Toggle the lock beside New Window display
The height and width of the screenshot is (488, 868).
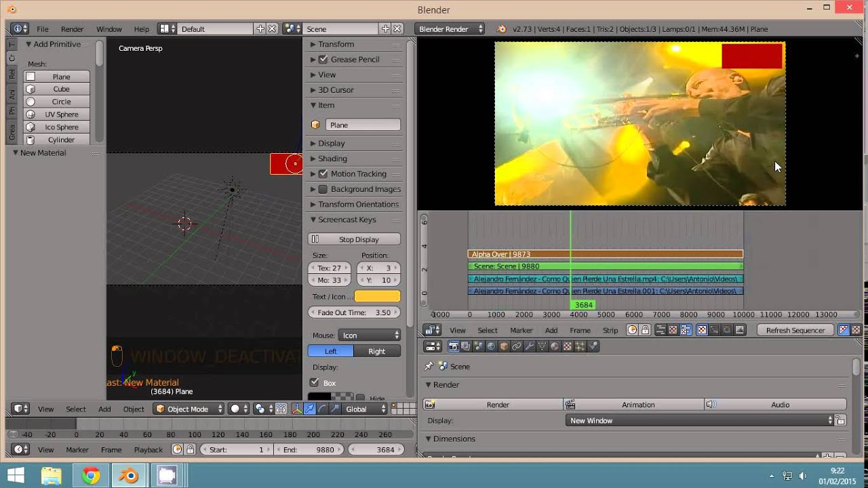click(841, 421)
